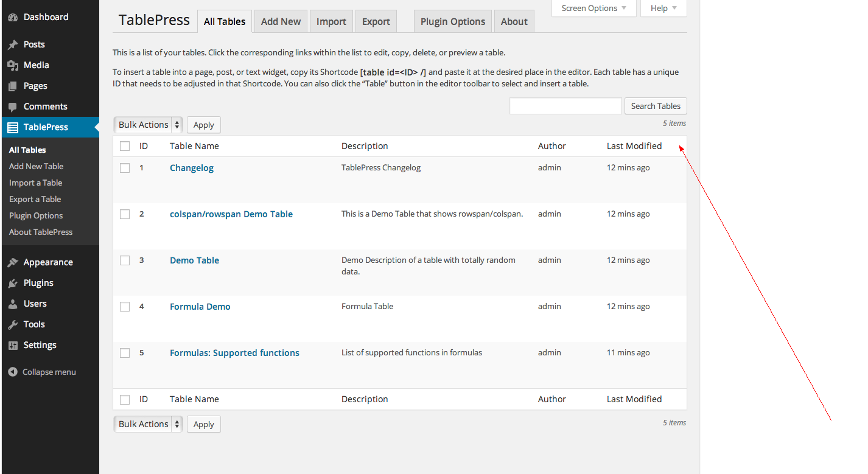Click the Comments speech bubble icon
868x474 pixels.
[13, 106]
